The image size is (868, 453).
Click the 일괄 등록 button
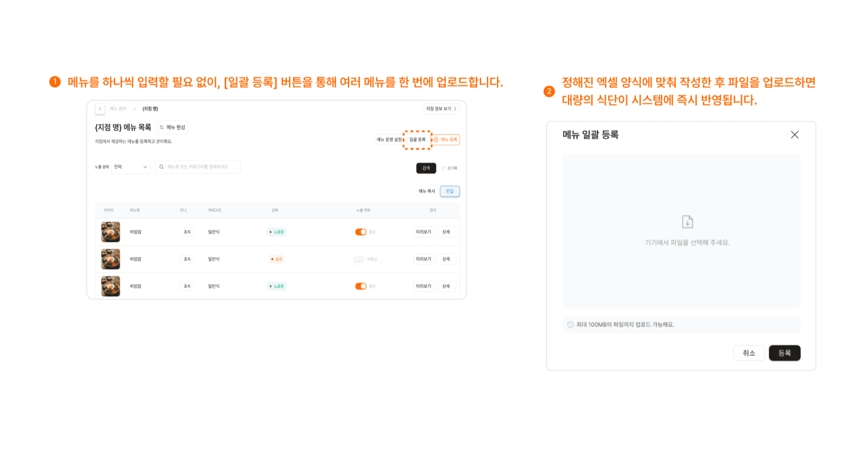(x=417, y=140)
